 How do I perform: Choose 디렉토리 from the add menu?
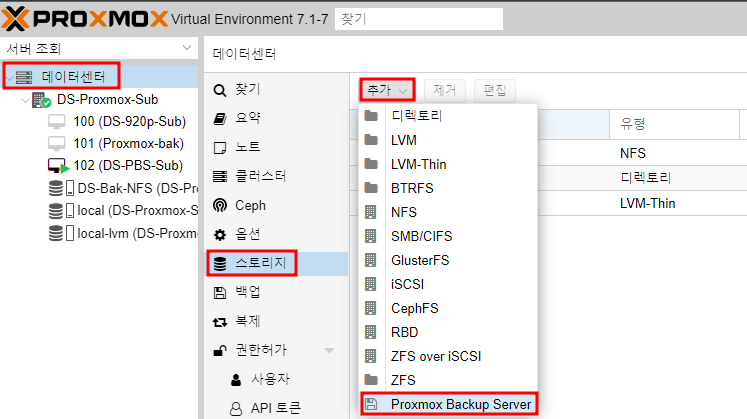click(448, 116)
